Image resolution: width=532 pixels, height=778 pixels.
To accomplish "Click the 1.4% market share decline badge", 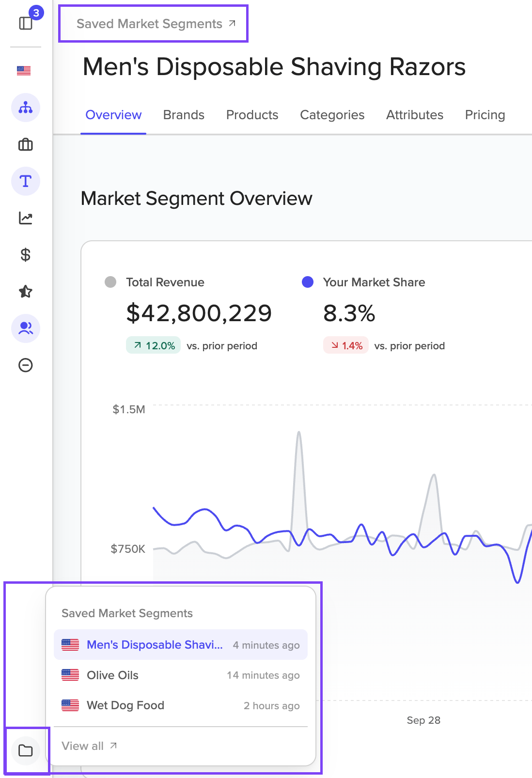I will (x=346, y=345).
